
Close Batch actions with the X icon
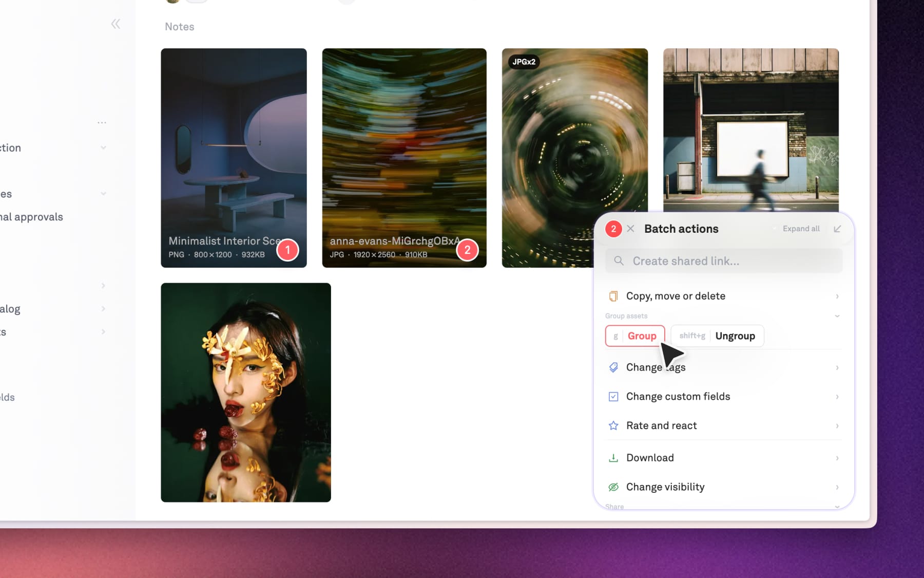pyautogui.click(x=631, y=229)
